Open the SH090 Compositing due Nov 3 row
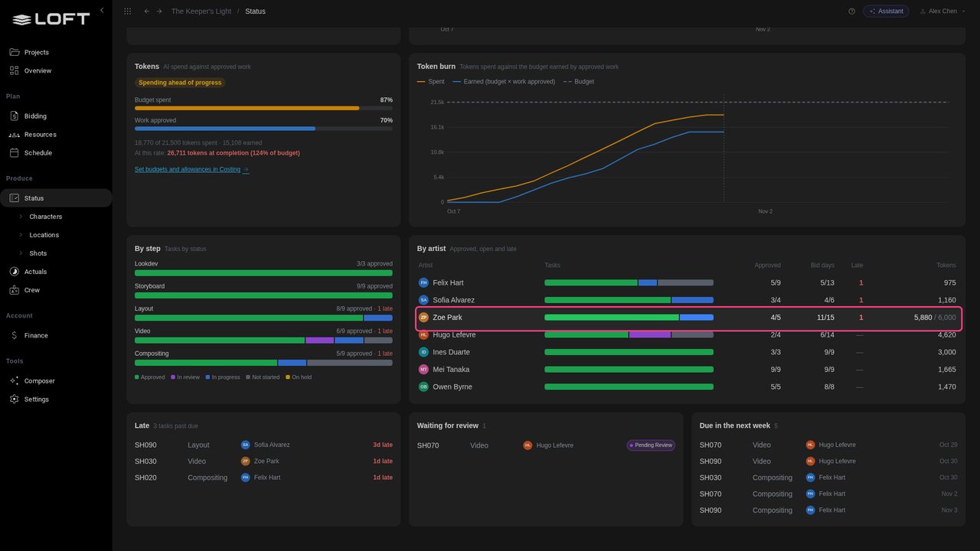 coord(828,510)
